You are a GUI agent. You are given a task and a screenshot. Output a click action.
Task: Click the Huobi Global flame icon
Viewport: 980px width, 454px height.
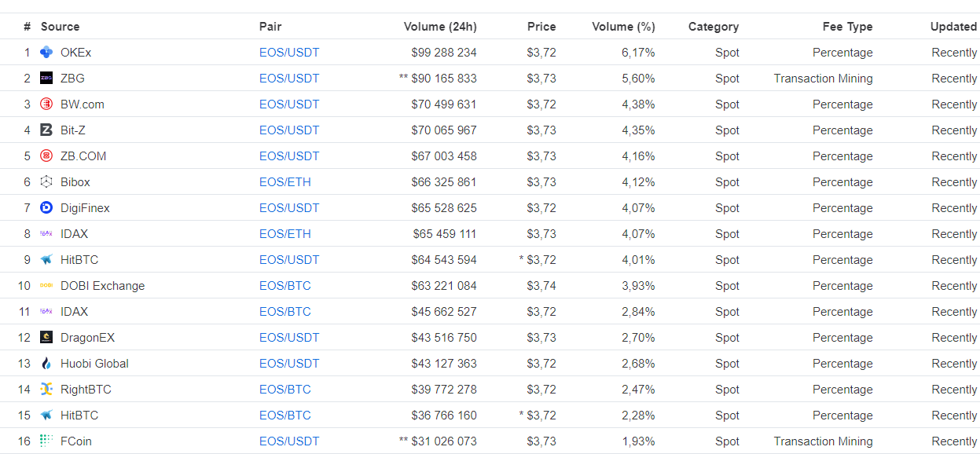tap(46, 364)
